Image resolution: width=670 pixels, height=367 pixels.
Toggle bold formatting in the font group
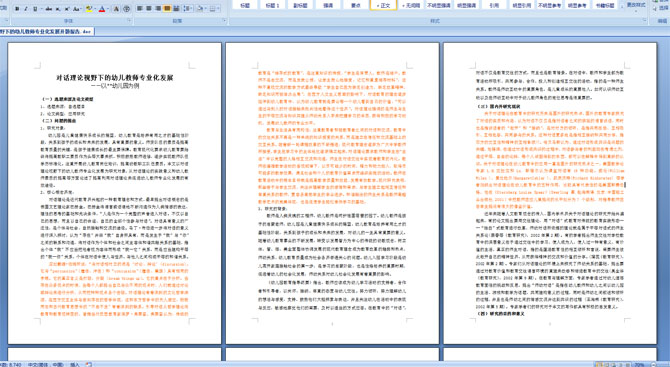click(x=17, y=9)
